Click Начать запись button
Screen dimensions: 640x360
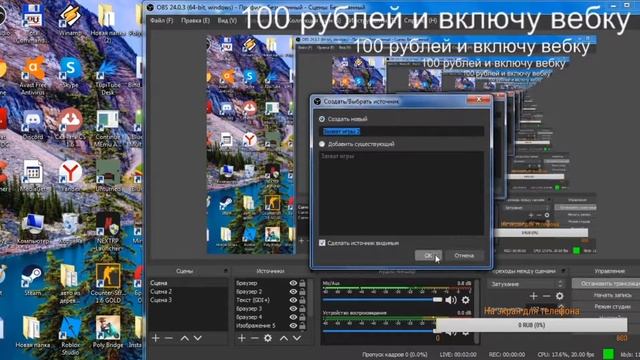click(606, 295)
